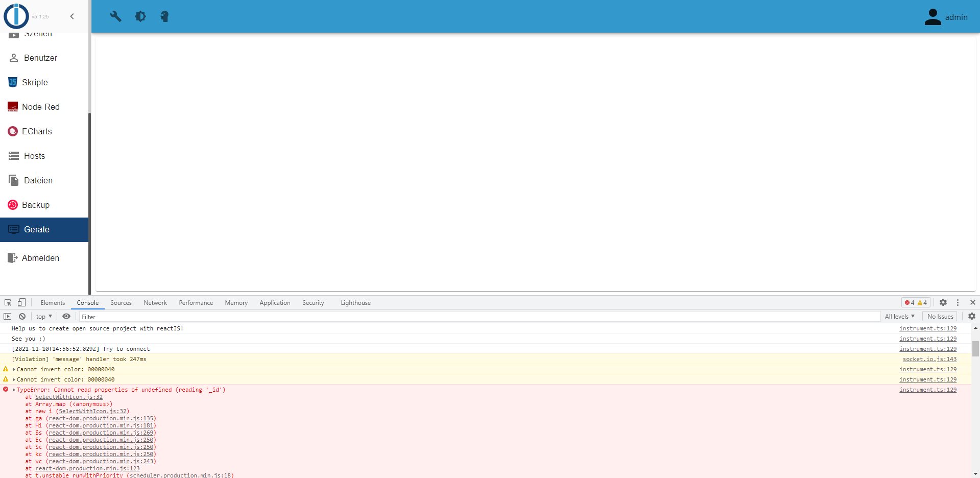980x478 pixels.
Task: Click the console Filter input field
Action: pos(480,317)
